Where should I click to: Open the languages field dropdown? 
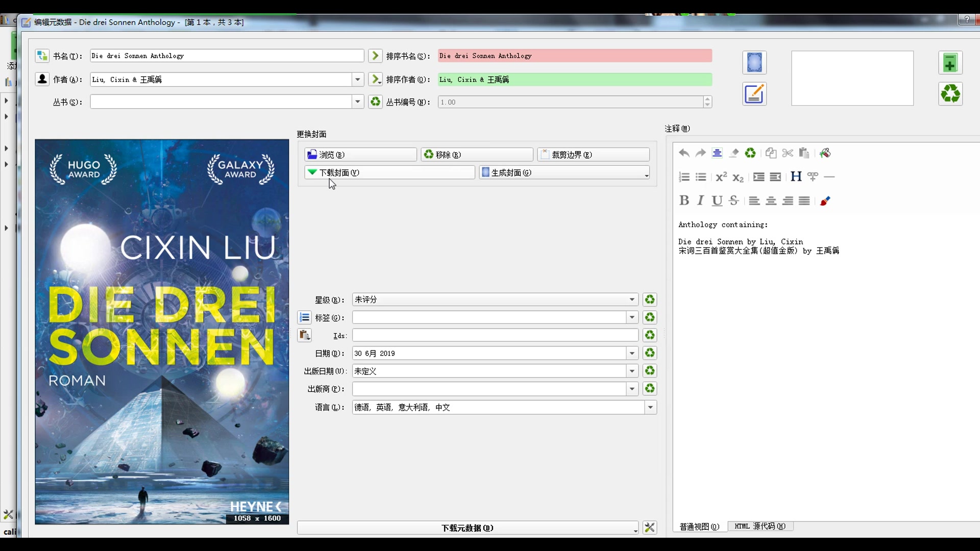[650, 407]
